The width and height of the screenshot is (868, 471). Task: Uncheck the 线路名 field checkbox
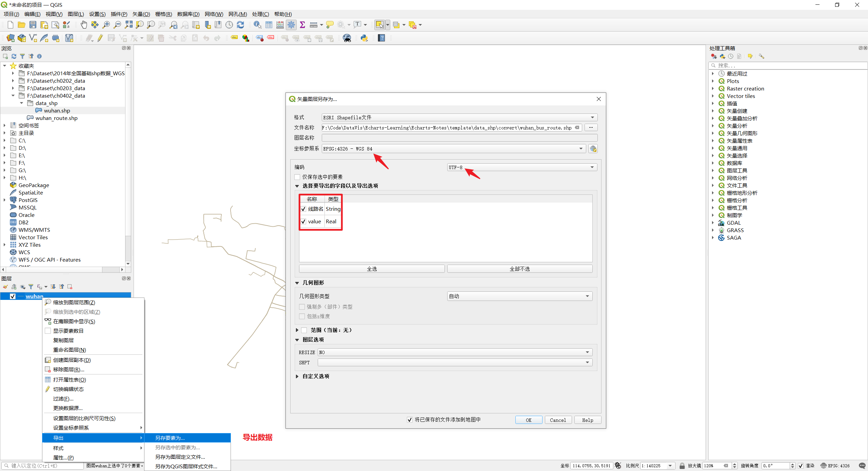click(x=303, y=209)
